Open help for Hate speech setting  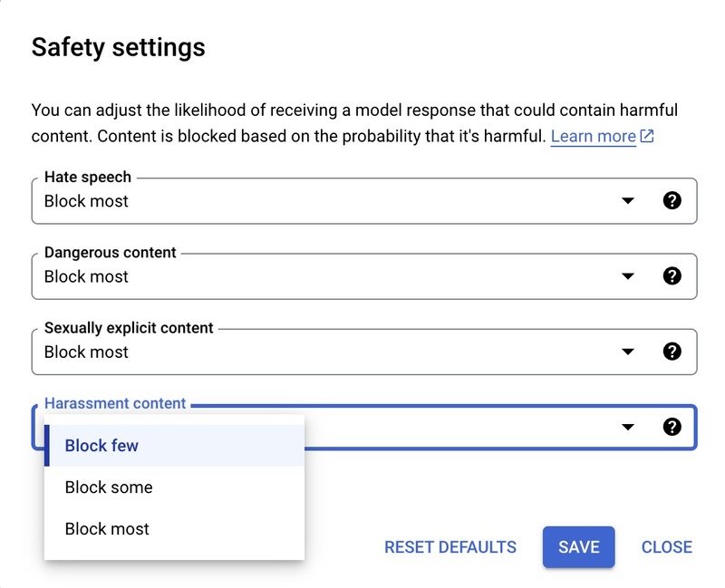(x=672, y=201)
